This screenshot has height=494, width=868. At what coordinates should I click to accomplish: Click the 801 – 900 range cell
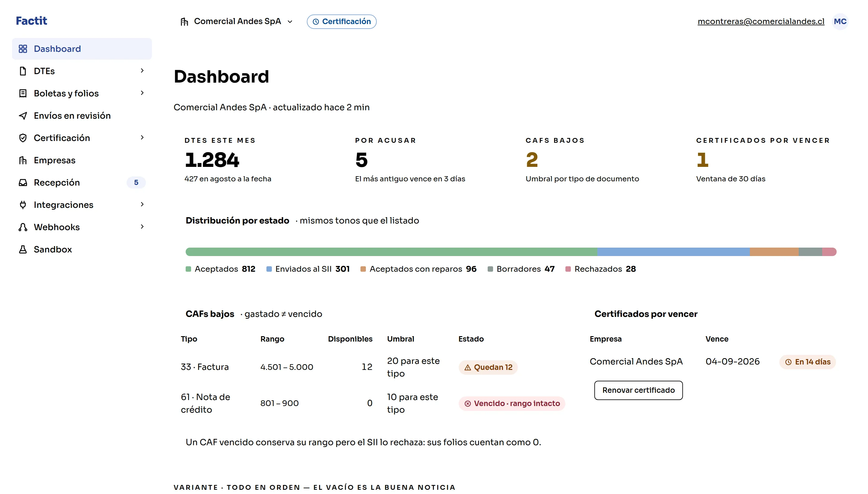(279, 403)
